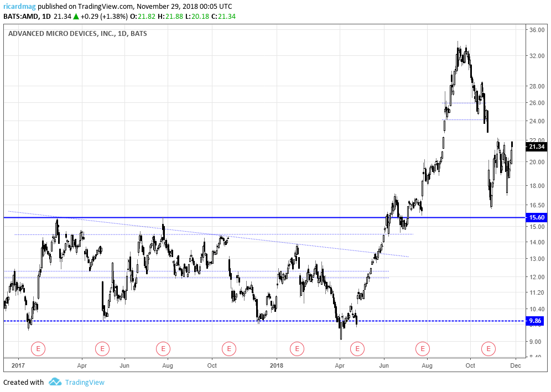Select the open value O:21.82
The height and width of the screenshot is (392, 551).
click(x=142, y=17)
